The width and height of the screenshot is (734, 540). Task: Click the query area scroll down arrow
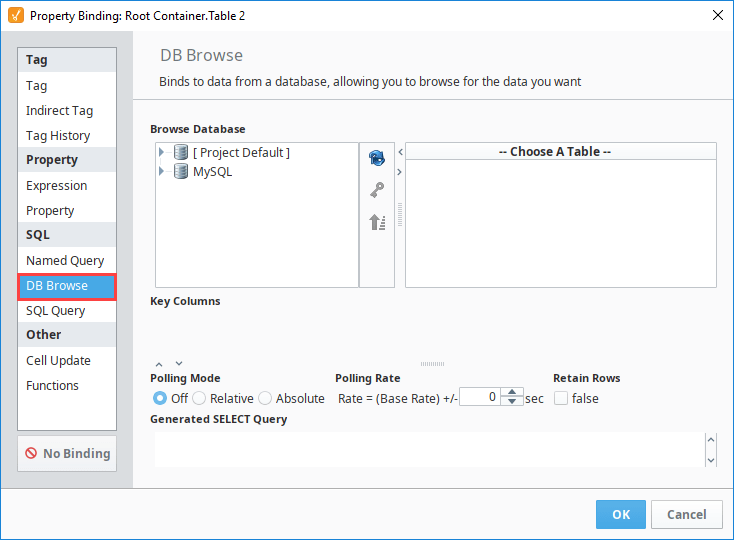(x=711, y=460)
